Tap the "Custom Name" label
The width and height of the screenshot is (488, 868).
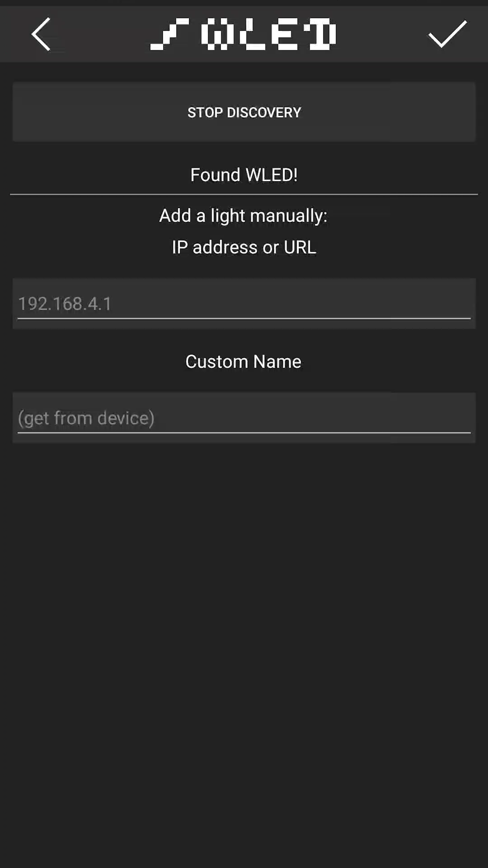243,362
